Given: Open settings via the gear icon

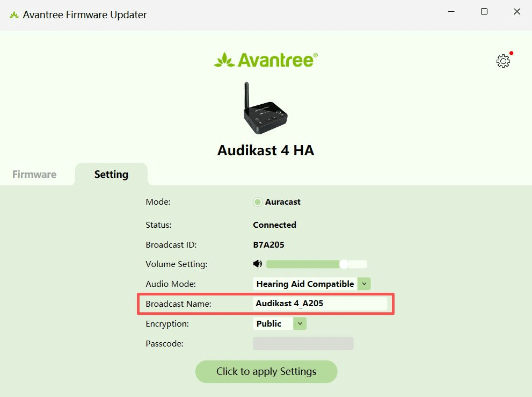Looking at the screenshot, I should coord(503,61).
